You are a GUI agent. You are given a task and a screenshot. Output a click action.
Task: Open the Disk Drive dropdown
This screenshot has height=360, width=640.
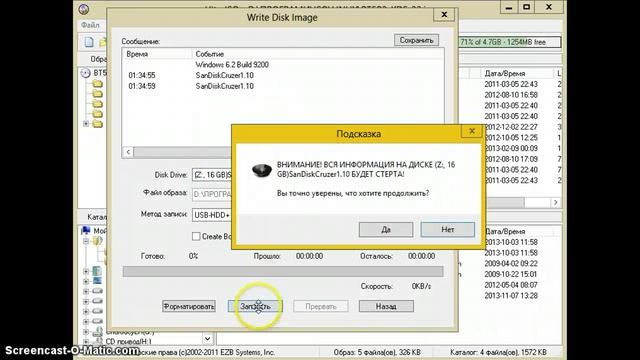tap(212, 175)
